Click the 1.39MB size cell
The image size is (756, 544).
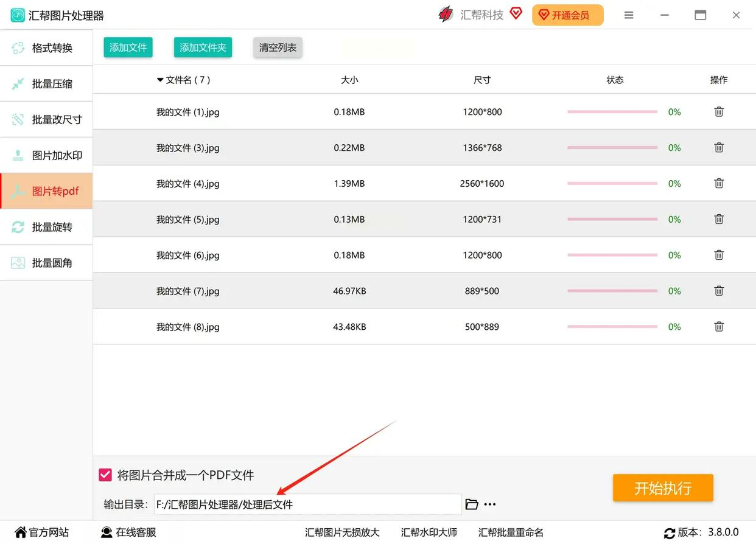coord(349,184)
